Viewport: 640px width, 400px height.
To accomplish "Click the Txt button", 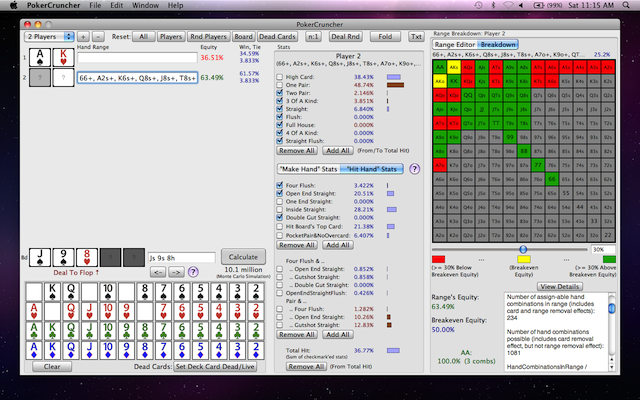I will (x=416, y=36).
